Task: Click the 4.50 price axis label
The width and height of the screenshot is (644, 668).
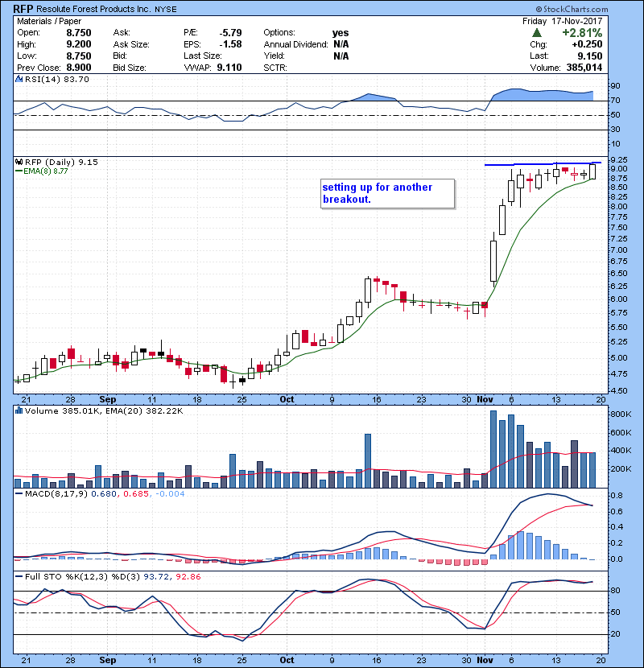Action: [x=619, y=390]
